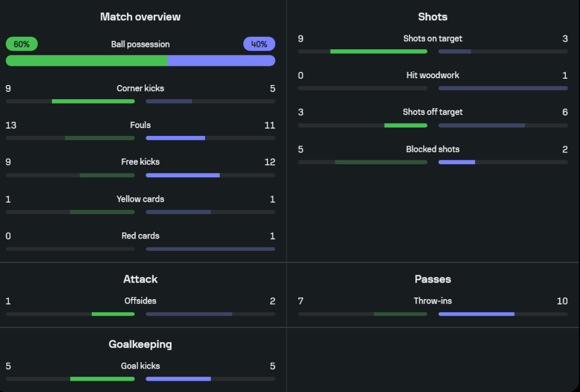Screen dimensions: 580x392
Task: Click the bright purple Blocked shots bar
Action: (457, 163)
